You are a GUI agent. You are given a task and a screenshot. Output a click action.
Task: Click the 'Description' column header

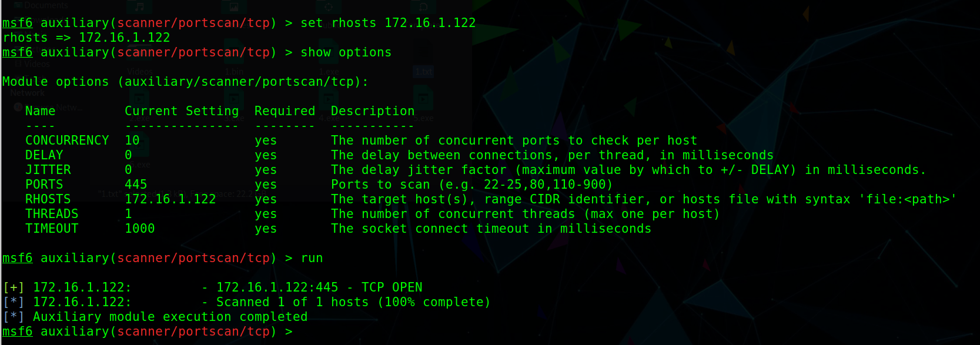[372, 111]
